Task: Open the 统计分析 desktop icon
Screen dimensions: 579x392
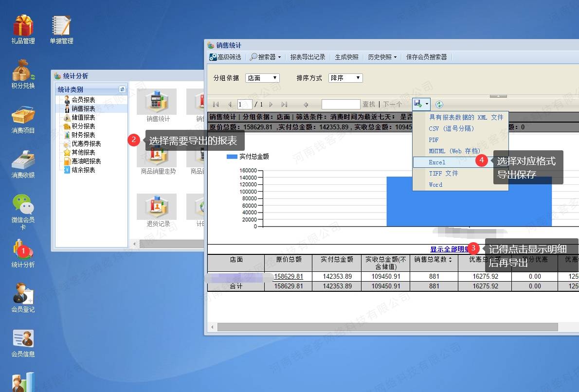Action: point(23,253)
